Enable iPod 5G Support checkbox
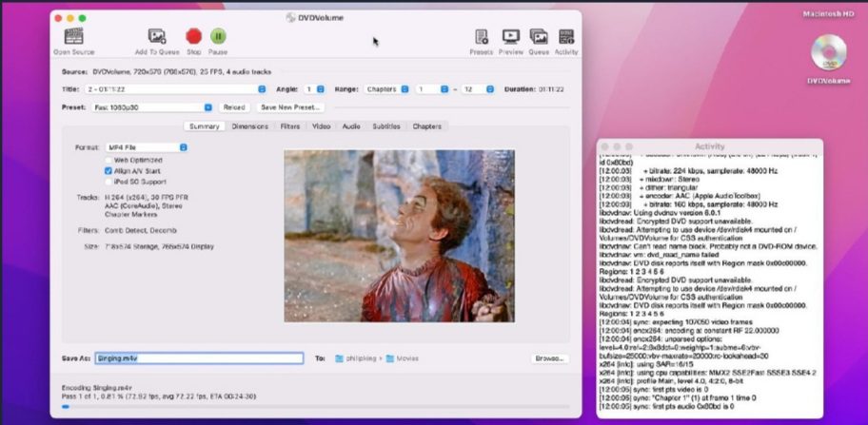868x425 pixels. coord(108,181)
